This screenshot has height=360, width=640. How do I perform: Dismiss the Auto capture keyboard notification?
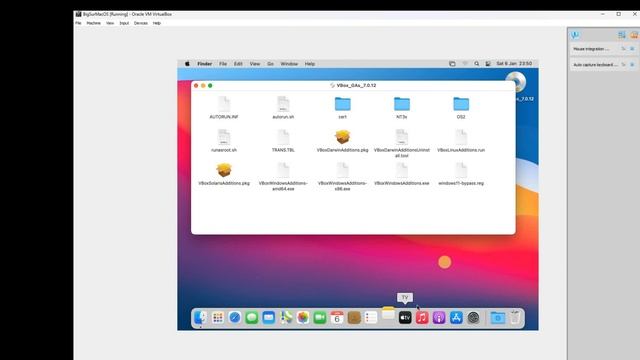pos(632,64)
